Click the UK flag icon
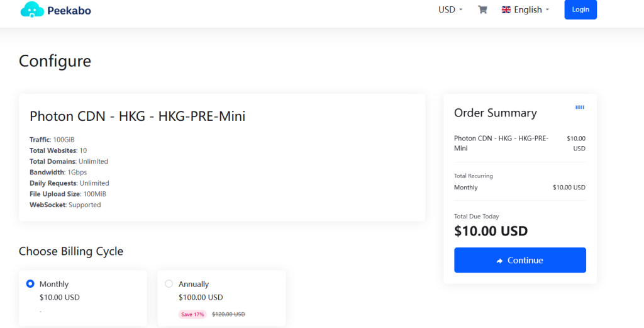Screen dimensions: 644x328 [x=506, y=9]
